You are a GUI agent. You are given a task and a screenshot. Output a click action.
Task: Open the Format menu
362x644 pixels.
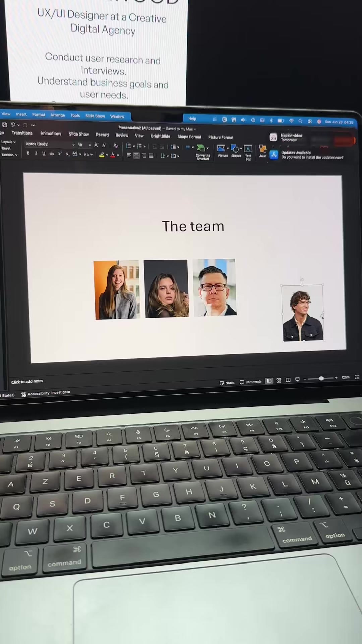click(x=39, y=115)
